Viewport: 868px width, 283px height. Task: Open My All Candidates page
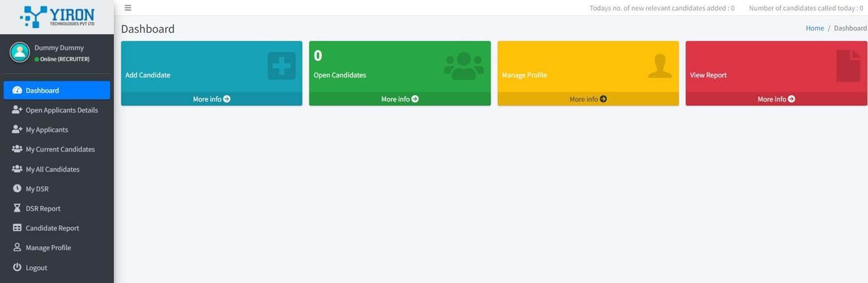coord(53,169)
